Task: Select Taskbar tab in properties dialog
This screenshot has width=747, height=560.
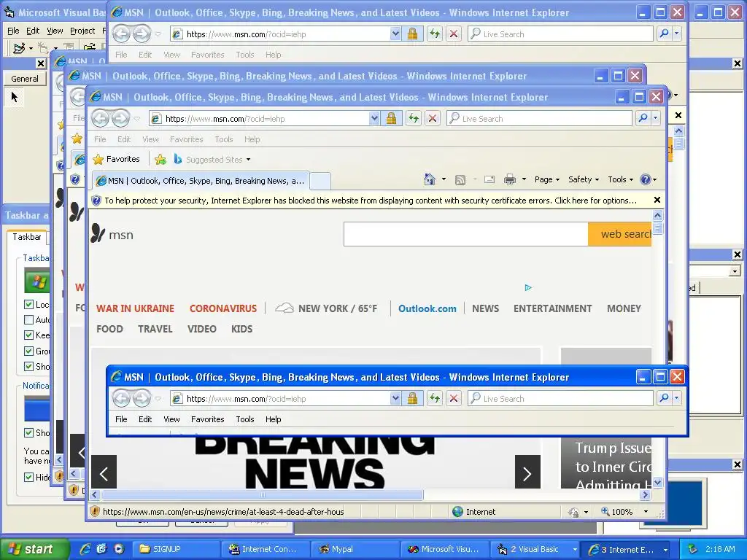Action: pos(27,237)
